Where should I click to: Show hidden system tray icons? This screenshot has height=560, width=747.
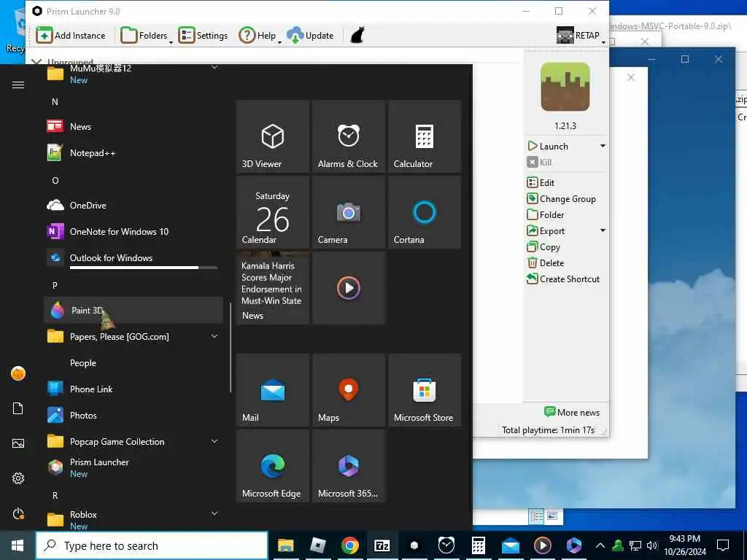[600, 545]
